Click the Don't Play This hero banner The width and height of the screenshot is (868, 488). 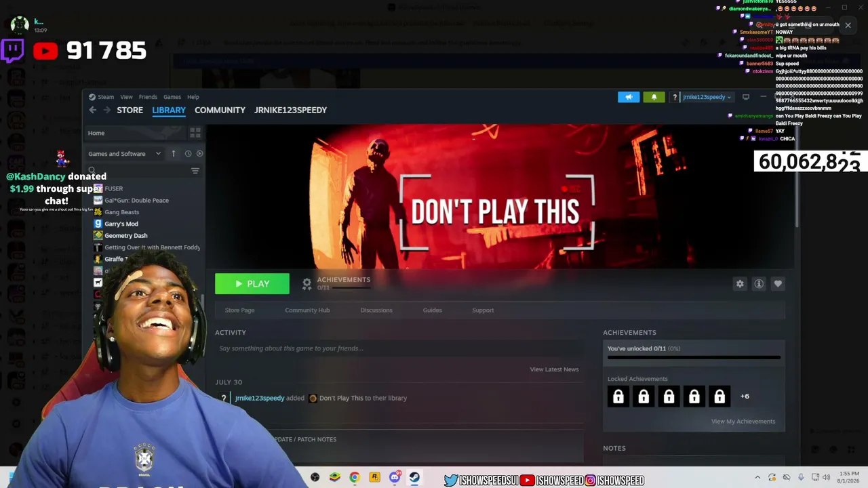[x=500, y=197]
